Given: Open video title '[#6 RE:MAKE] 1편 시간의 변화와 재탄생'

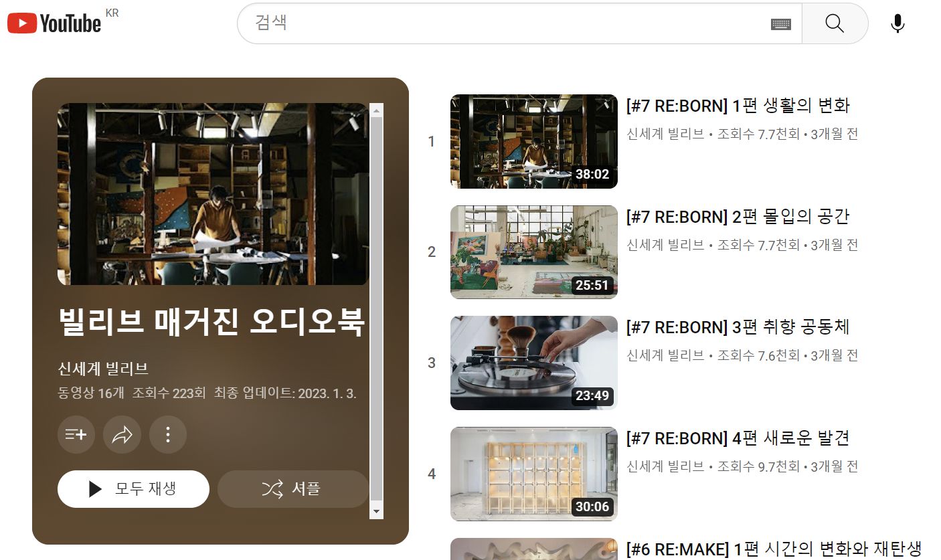Looking at the screenshot, I should 774,549.
